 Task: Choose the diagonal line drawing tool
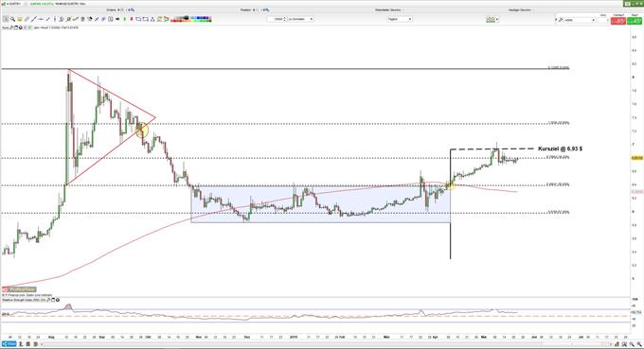coord(34,19)
